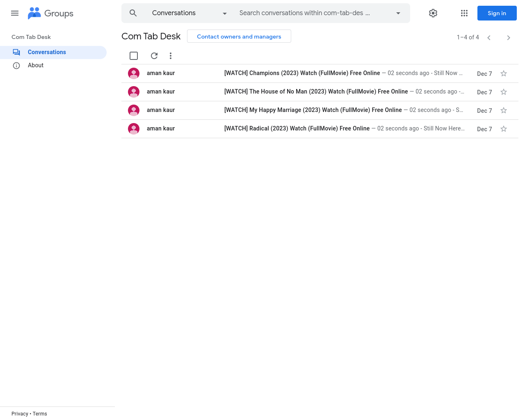Screen dimensions: 525x420
Task: Click aman kaur on Champions row
Action: (x=161, y=73)
